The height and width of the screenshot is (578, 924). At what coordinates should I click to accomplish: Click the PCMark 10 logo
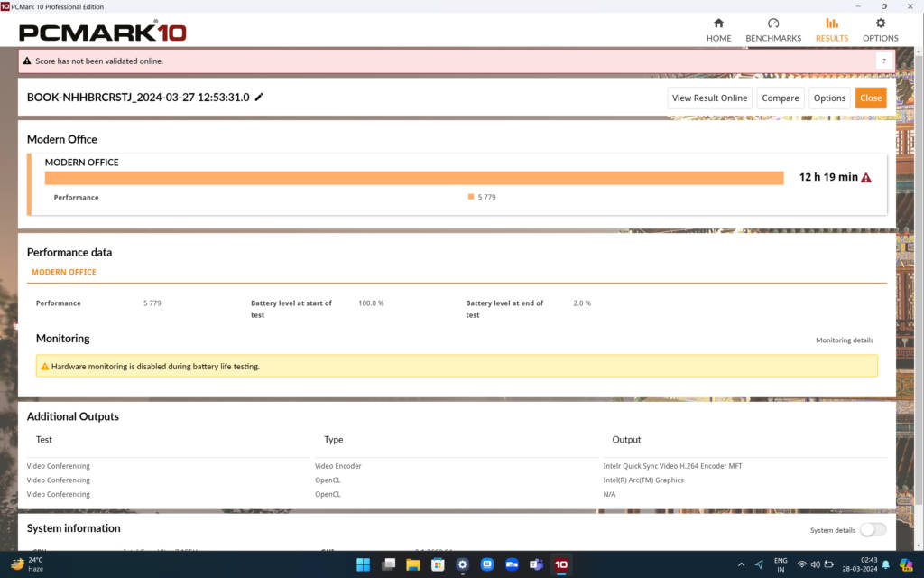click(103, 31)
